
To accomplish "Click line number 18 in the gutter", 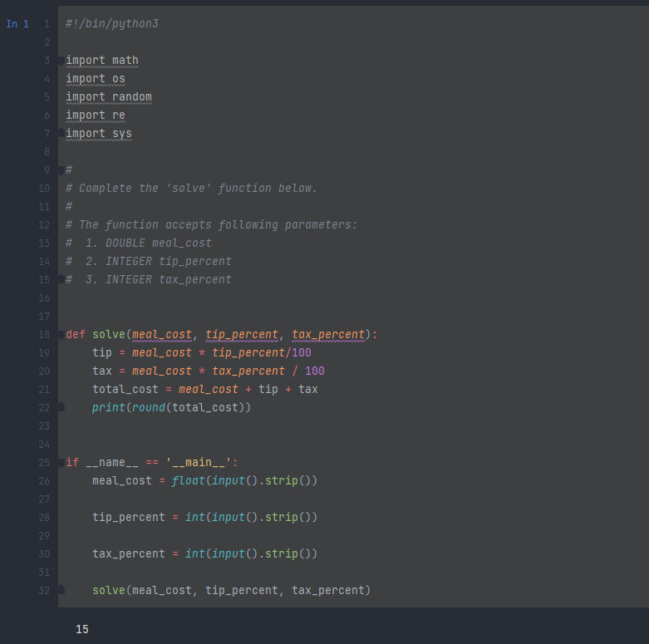I will tap(44, 334).
